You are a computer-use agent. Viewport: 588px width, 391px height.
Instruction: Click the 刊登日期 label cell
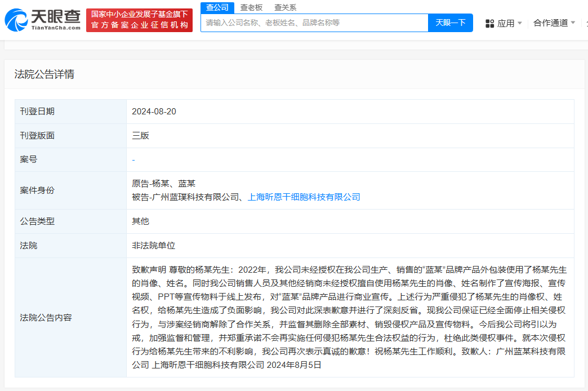tap(70, 112)
